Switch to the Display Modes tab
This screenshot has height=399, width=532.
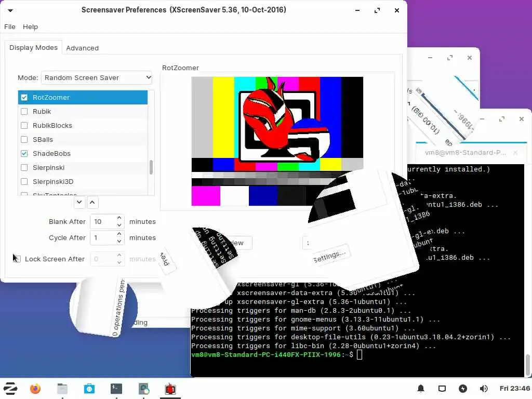click(33, 47)
